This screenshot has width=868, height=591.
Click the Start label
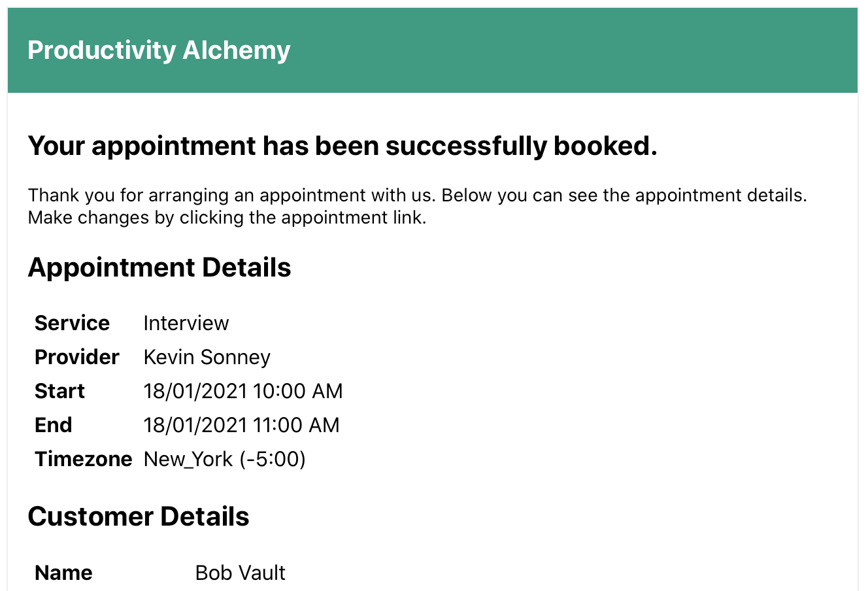59,391
